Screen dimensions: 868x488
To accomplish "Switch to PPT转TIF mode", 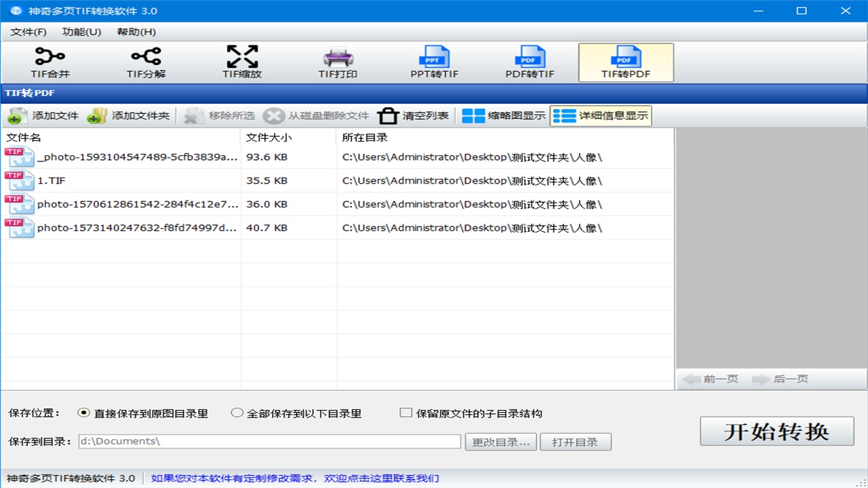I will (x=434, y=62).
